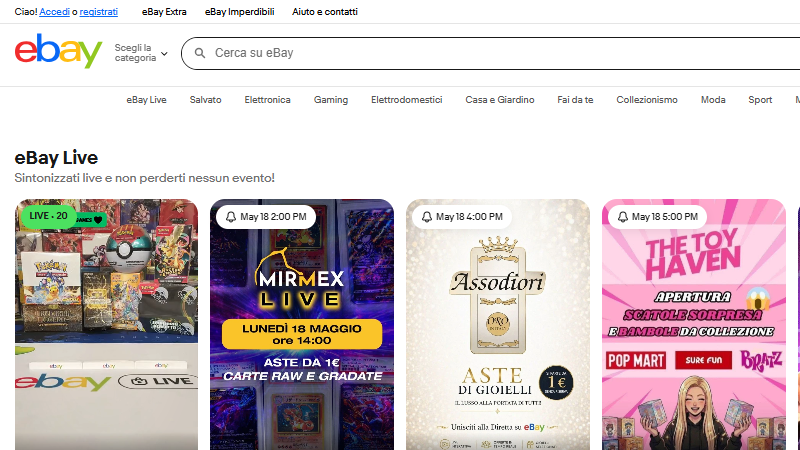Select Collezionismo in category navigation
800x450 pixels.
[x=647, y=100]
